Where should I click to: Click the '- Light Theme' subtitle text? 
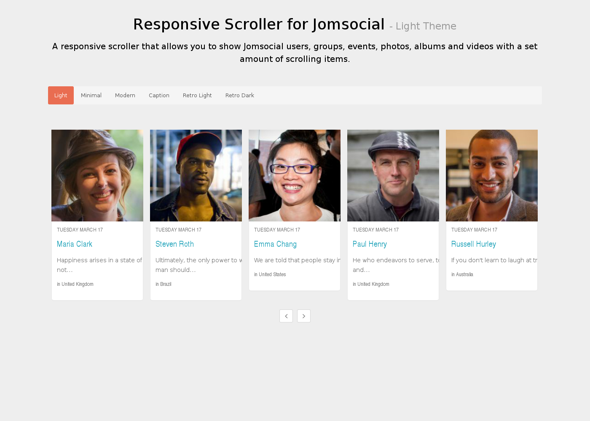[x=423, y=26]
